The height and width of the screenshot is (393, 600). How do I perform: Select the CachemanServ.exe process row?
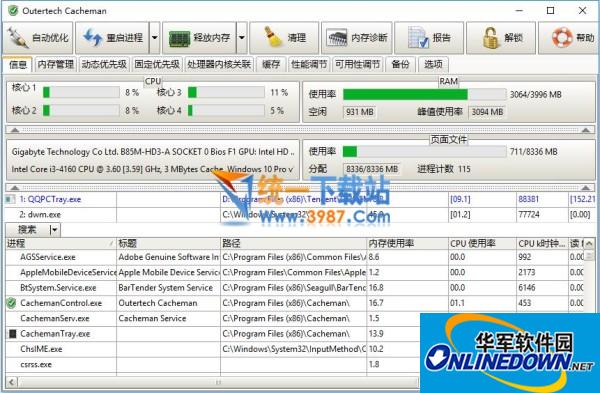tap(212, 318)
